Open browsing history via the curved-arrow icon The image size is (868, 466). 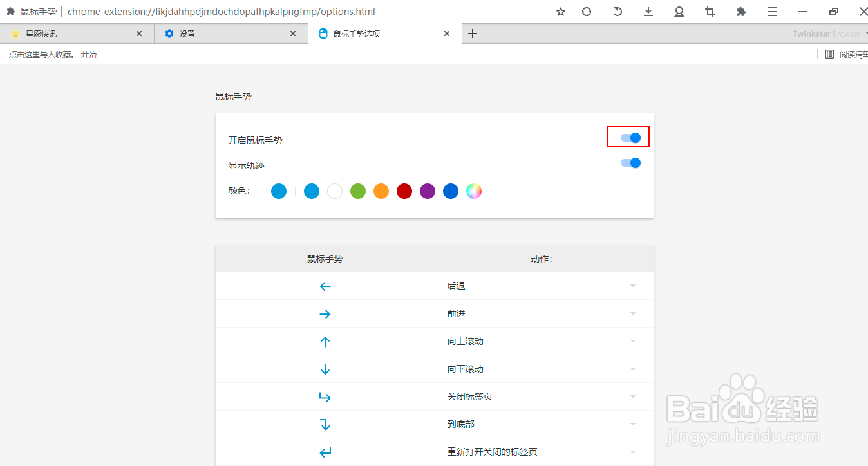(x=617, y=12)
